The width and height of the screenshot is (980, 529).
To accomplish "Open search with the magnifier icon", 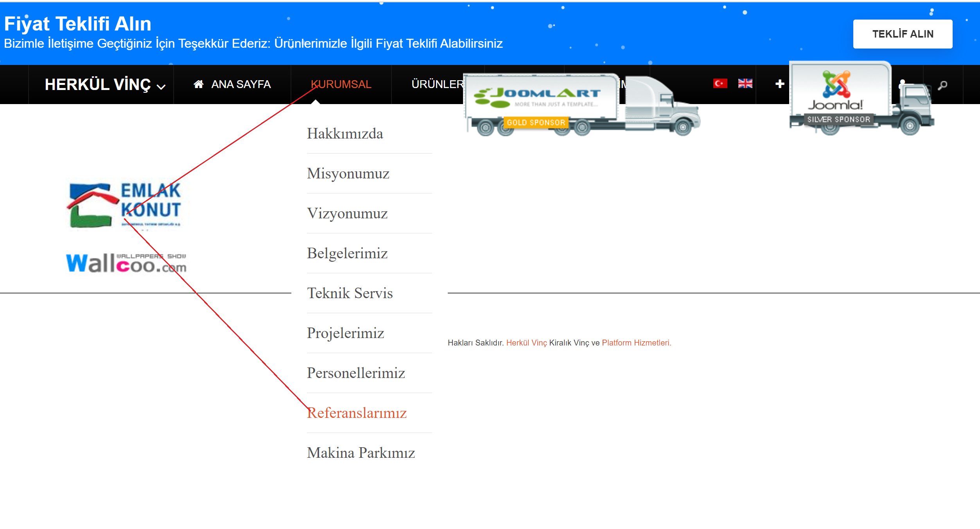I will 942,85.
